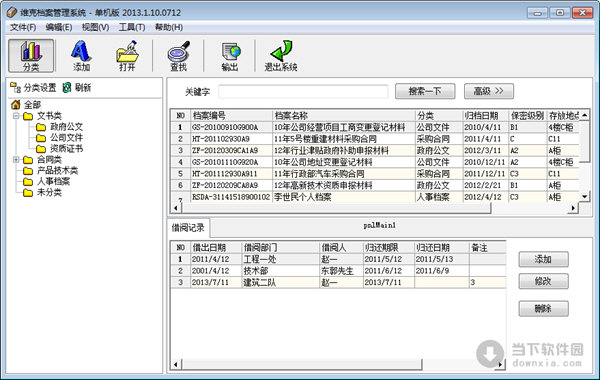This screenshot has width=600, height=380.
Task: Select row ZF-20120209CA8A9
Action: (375, 185)
